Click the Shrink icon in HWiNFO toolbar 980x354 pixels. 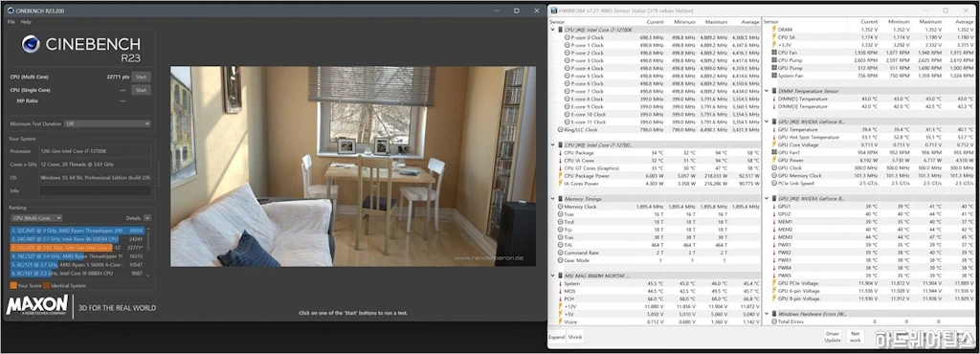575,337
